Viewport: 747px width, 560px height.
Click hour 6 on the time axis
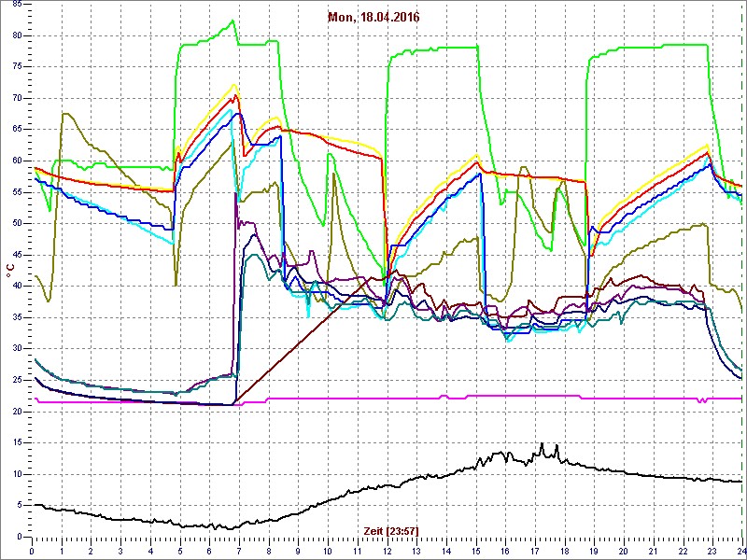click(x=210, y=552)
